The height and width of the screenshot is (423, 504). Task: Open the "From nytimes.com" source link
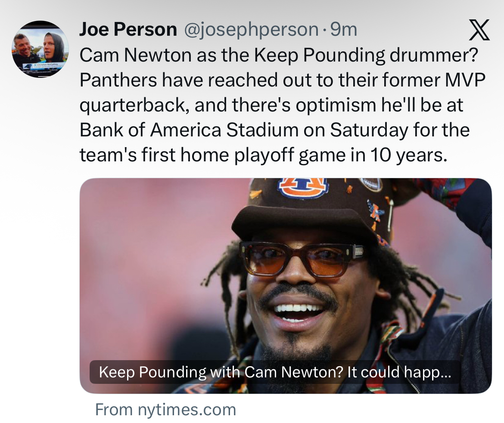(166, 409)
